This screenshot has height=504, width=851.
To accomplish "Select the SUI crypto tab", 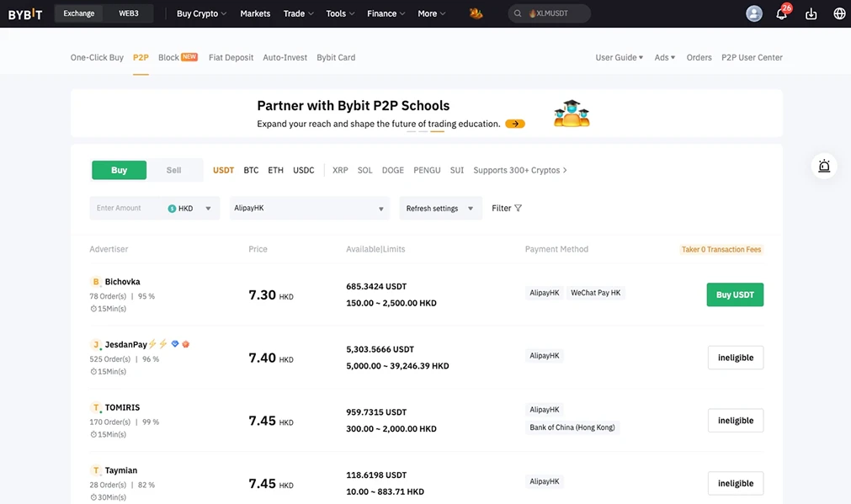I will [457, 170].
